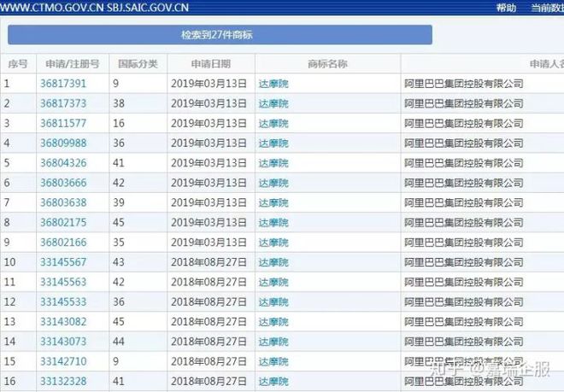564x392 pixels.
Task: Open 达摩院 trademark in row 3
Action: click(x=273, y=123)
